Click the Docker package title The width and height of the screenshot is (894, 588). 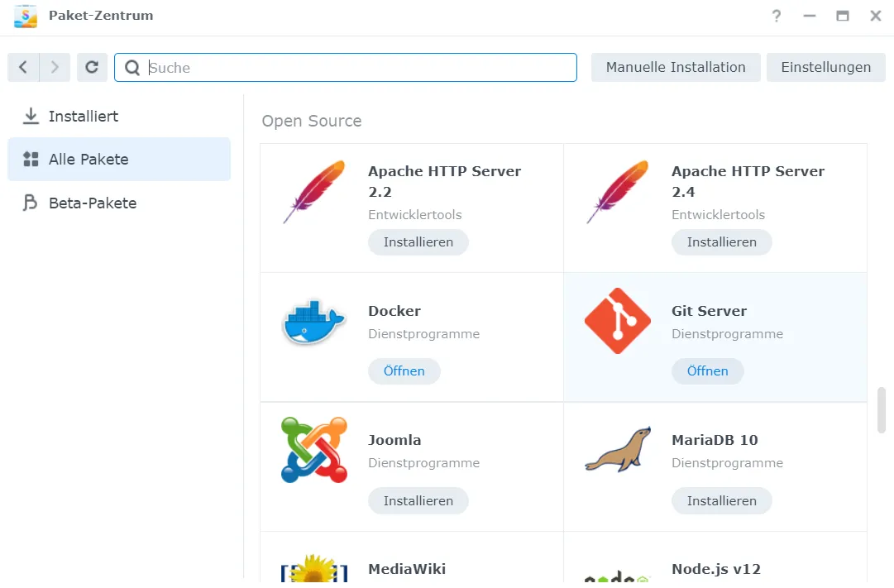pyautogui.click(x=394, y=311)
